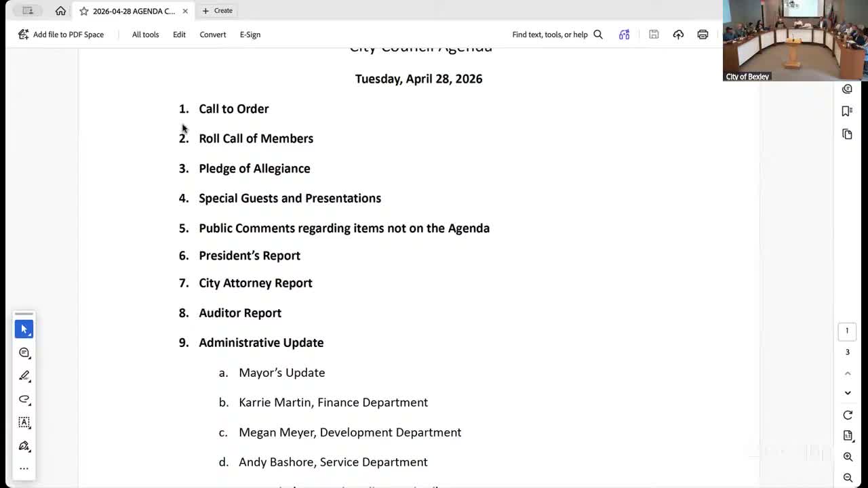Click Karrie Martin, Finance Department
The image size is (868, 488).
[x=333, y=403]
